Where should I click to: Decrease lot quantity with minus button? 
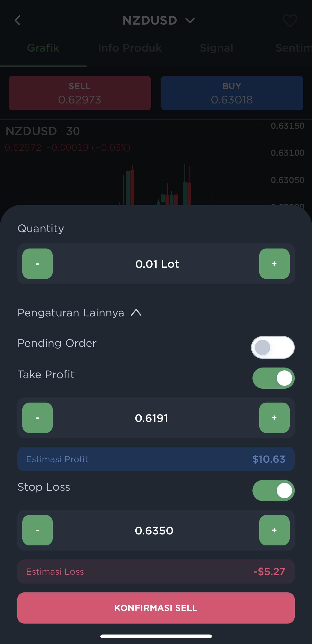37,264
